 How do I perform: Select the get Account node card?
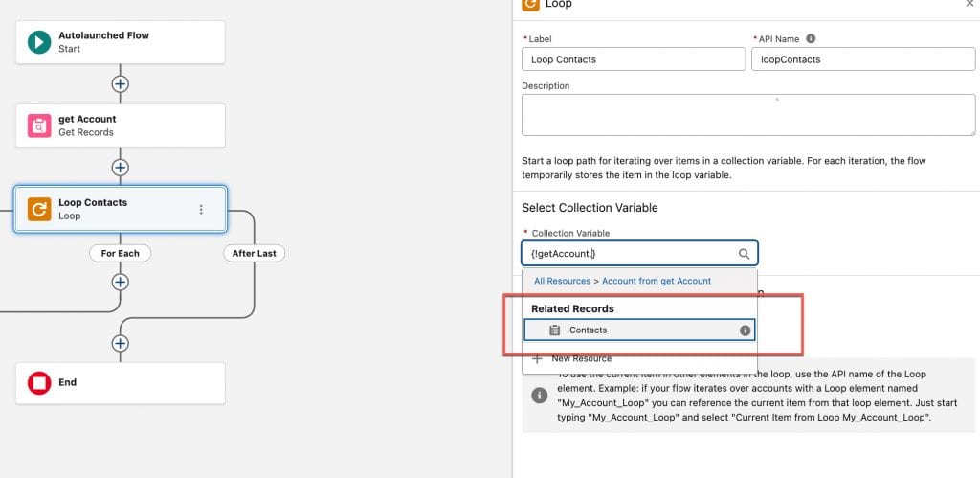pyautogui.click(x=120, y=125)
